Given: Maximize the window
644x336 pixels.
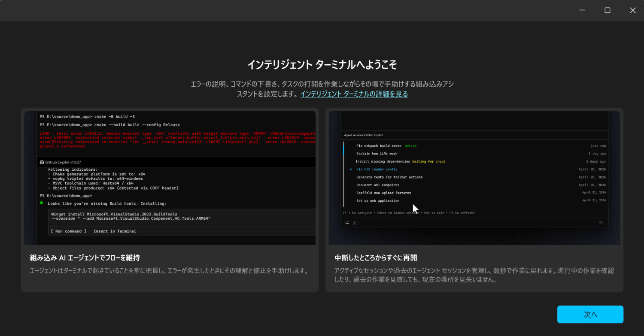Looking at the screenshot, I should coord(608,10).
